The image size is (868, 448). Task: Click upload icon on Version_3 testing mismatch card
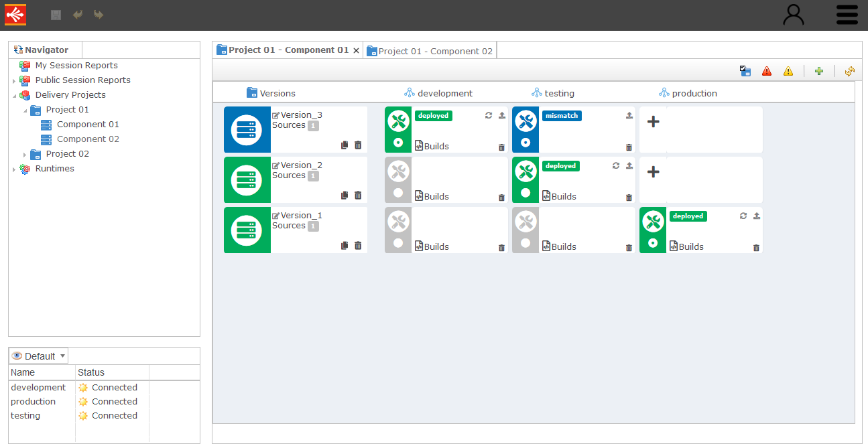click(x=629, y=115)
